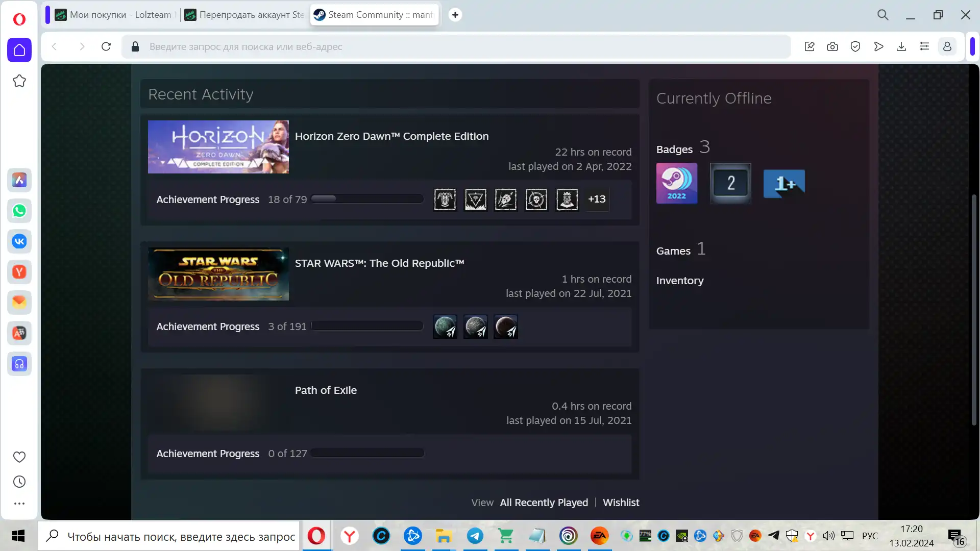Click the page vertical scrollbar
The image size is (980, 551).
pos(974,309)
